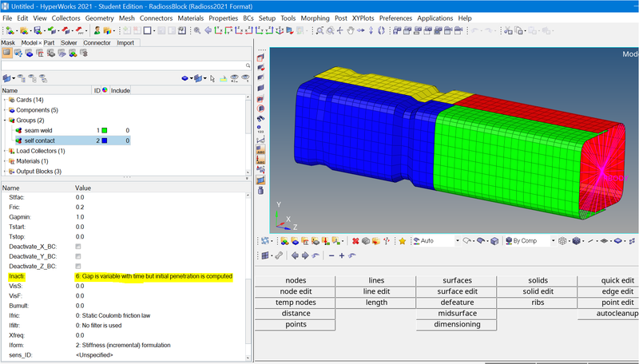Viewport: 639px width, 364px height.
Task: Toggle visibility icon of self contact group
Action: [x=18, y=140]
